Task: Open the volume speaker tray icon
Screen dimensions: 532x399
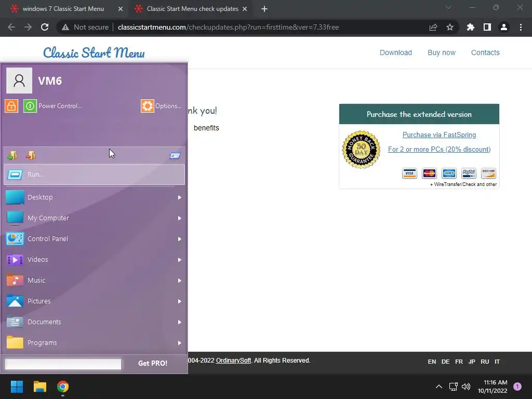Action: [x=466, y=387]
